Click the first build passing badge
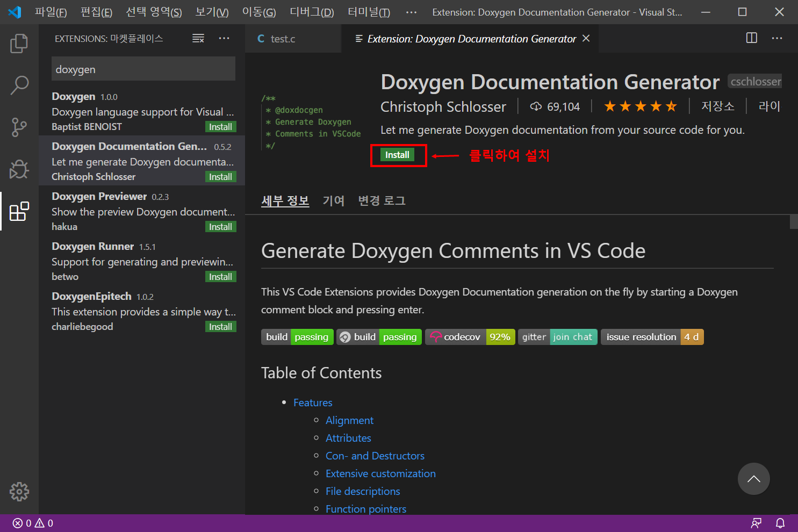798x532 pixels. tap(297, 337)
